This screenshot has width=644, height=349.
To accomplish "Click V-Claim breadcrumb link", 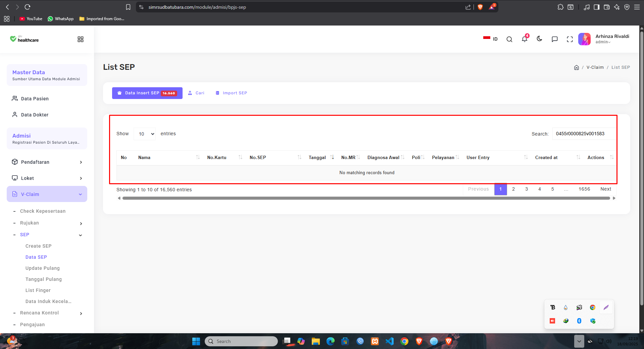I will coord(595,67).
